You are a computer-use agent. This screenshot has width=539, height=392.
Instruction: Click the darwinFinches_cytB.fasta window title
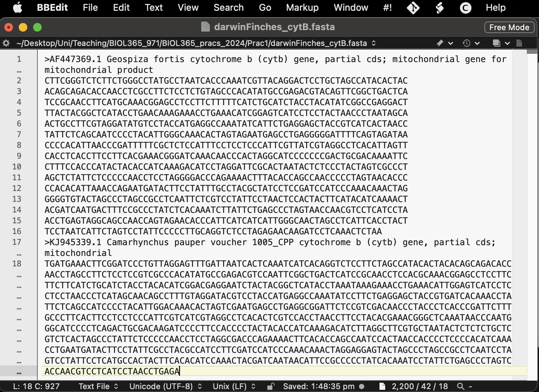point(274,27)
